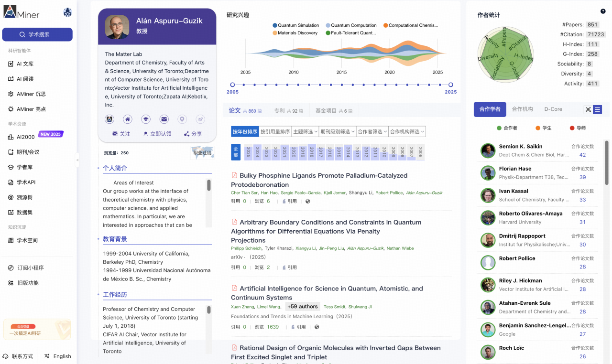Image resolution: width=612 pixels, height=364 pixels.
Task: Expand the +59 authors list
Action: pos(302,307)
